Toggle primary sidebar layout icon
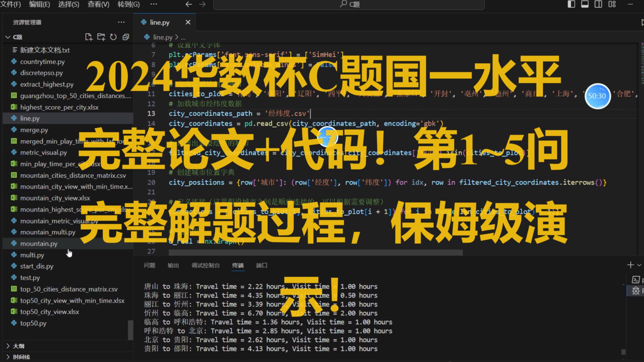The image size is (644, 362). (x=571, y=4)
